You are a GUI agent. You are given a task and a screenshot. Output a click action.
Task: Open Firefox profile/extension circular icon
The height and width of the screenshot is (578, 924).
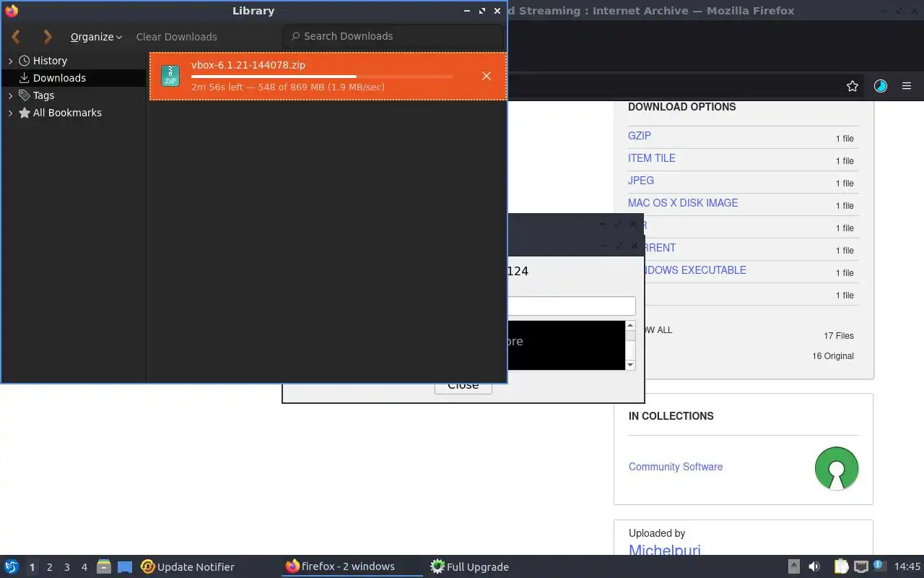[880, 86]
